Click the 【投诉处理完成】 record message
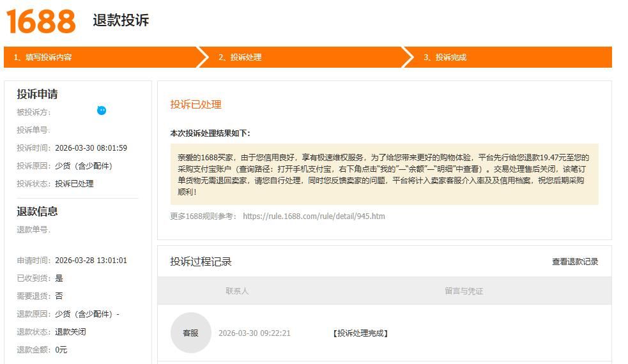 pyautogui.click(x=360, y=333)
